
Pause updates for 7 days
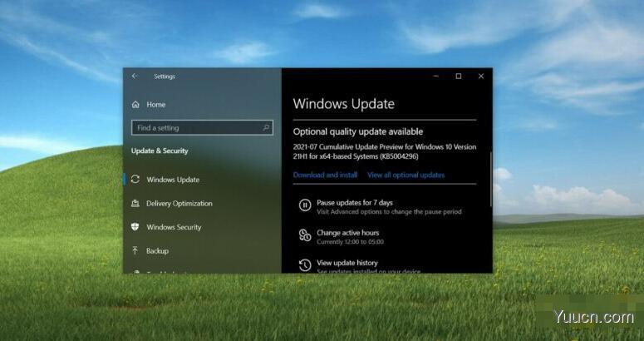tap(355, 203)
